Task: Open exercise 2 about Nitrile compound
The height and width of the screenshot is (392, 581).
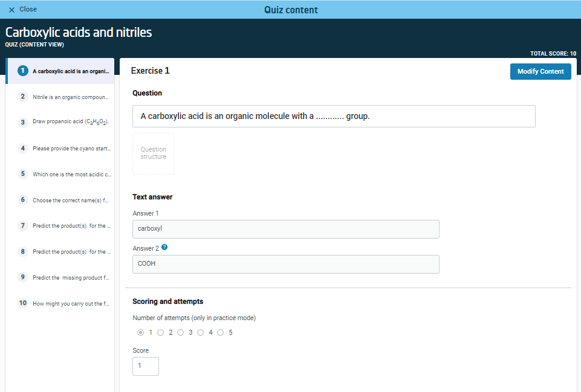Action: click(60, 97)
